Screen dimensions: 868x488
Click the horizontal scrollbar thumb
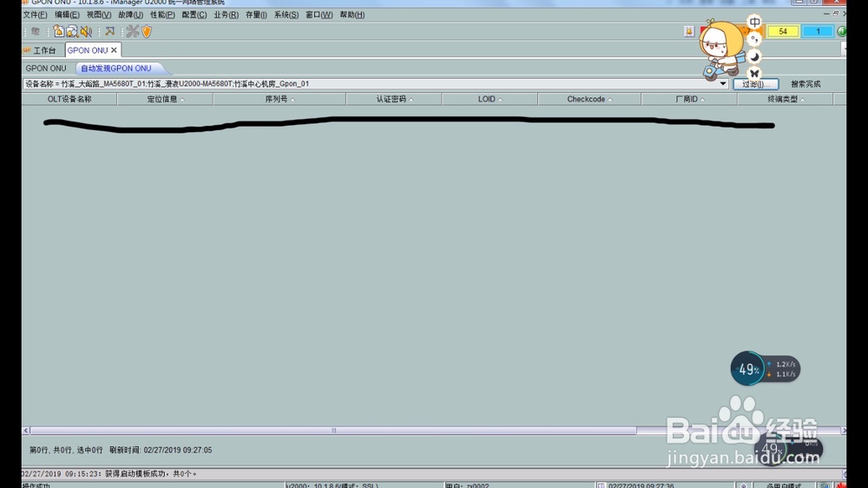point(333,431)
